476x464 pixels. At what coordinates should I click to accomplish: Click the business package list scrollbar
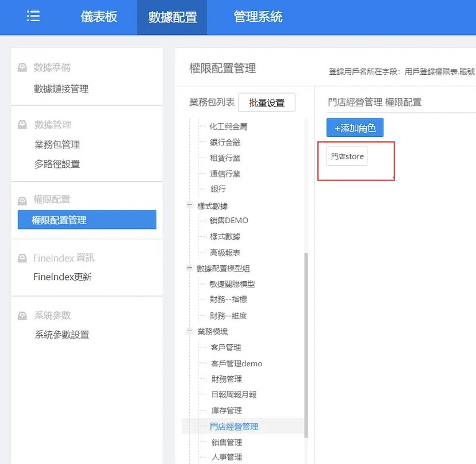(306, 345)
